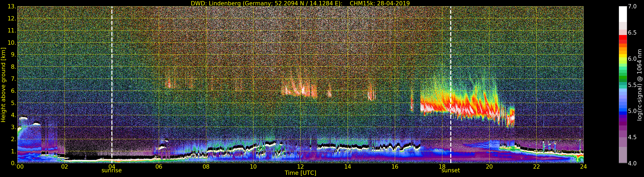Click time axis tick '08'

206,166
